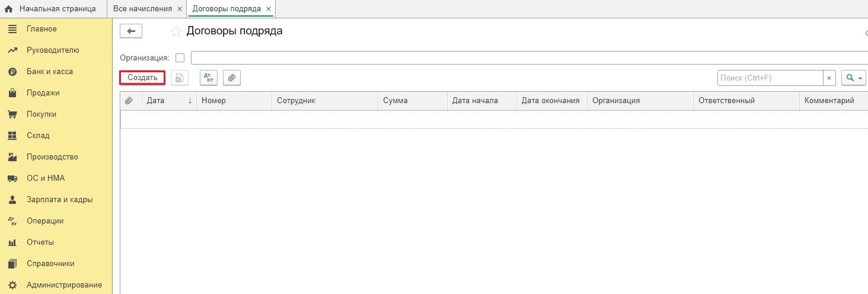Go to the Зарплата и кадры section
This screenshot has height=294, width=868.
tap(59, 200)
